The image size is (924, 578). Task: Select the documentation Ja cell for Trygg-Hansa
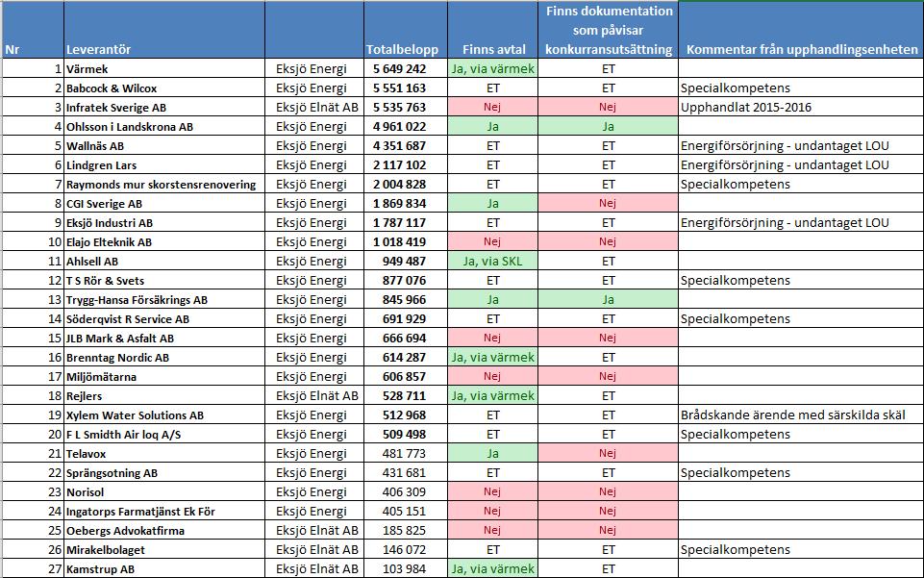tap(608, 300)
